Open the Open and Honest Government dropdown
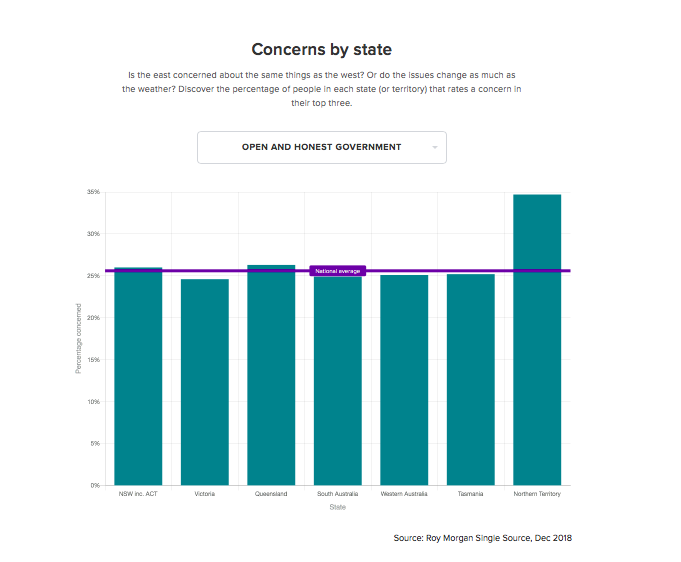 coord(321,147)
